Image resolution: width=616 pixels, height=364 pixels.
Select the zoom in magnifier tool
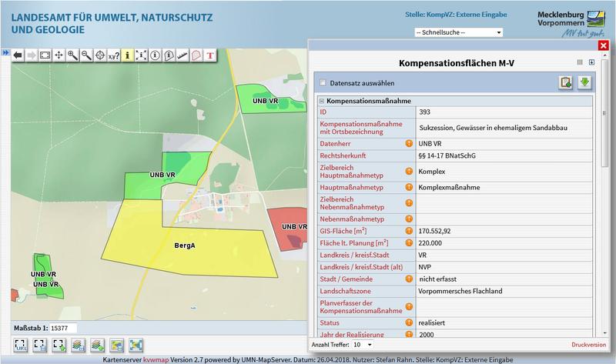(x=72, y=55)
